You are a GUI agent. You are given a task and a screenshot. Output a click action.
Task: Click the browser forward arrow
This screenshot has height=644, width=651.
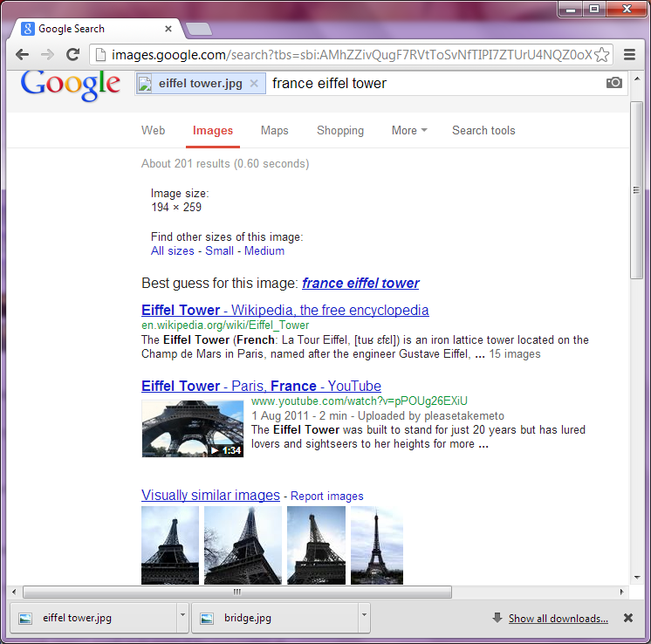click(47, 54)
